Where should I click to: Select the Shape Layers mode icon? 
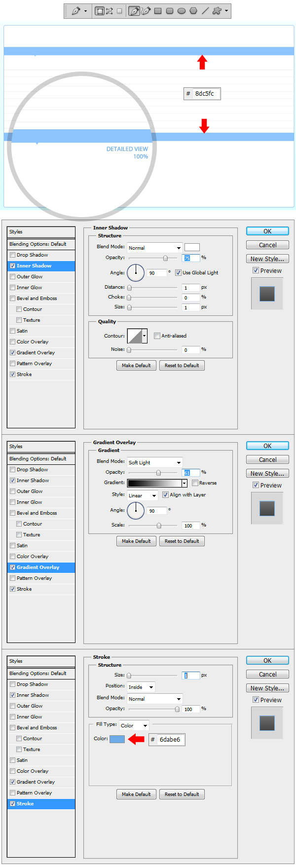[x=100, y=11]
